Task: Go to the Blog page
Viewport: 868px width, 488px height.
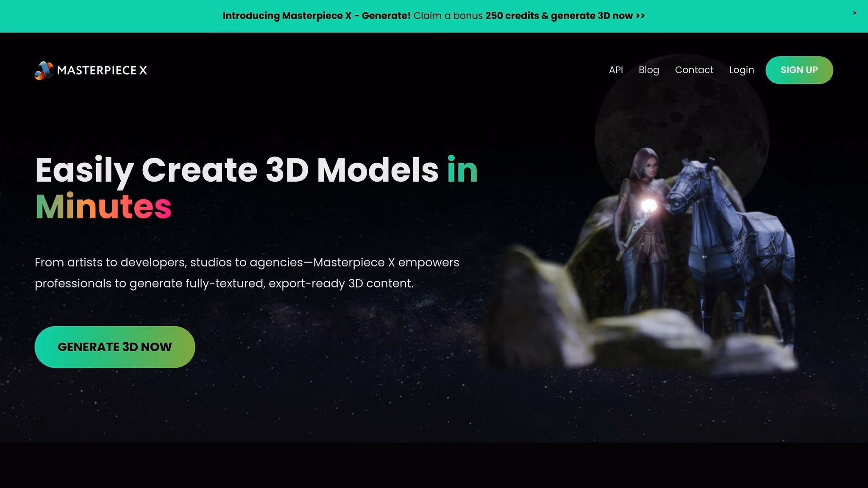Action: pos(649,70)
